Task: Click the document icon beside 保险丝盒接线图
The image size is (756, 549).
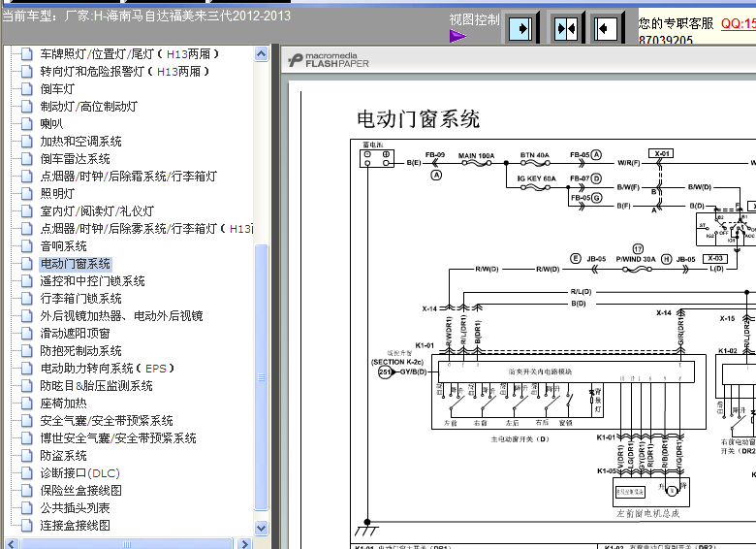Action: point(27,490)
